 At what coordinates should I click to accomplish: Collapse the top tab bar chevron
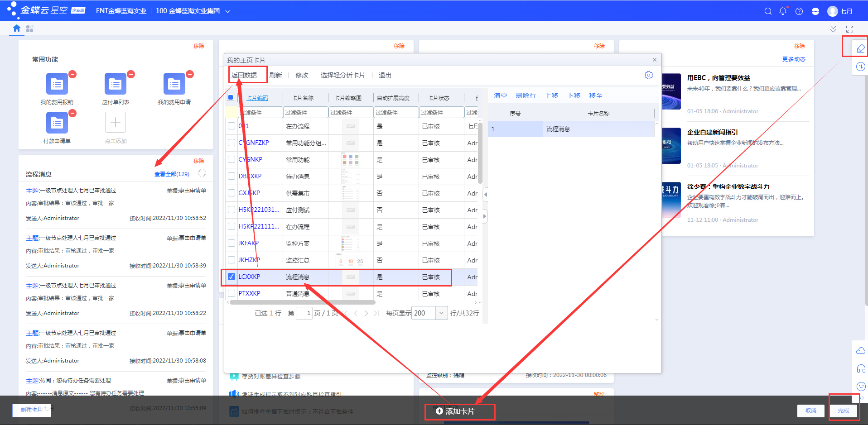833,29
